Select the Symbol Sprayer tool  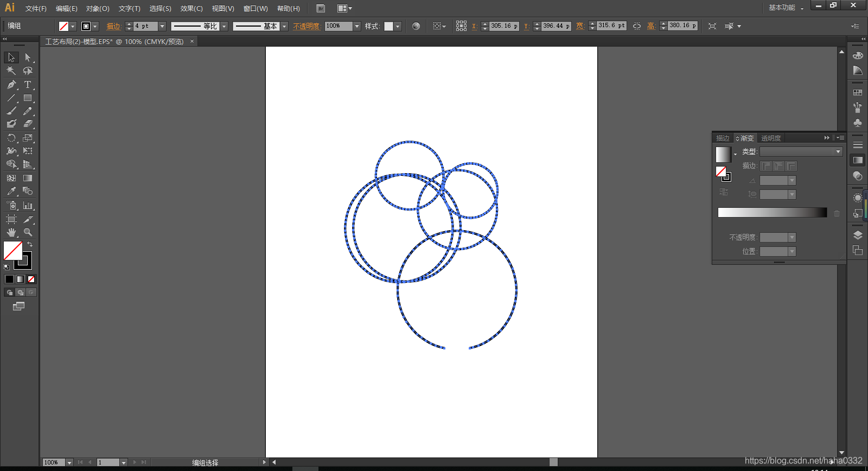tap(11, 205)
